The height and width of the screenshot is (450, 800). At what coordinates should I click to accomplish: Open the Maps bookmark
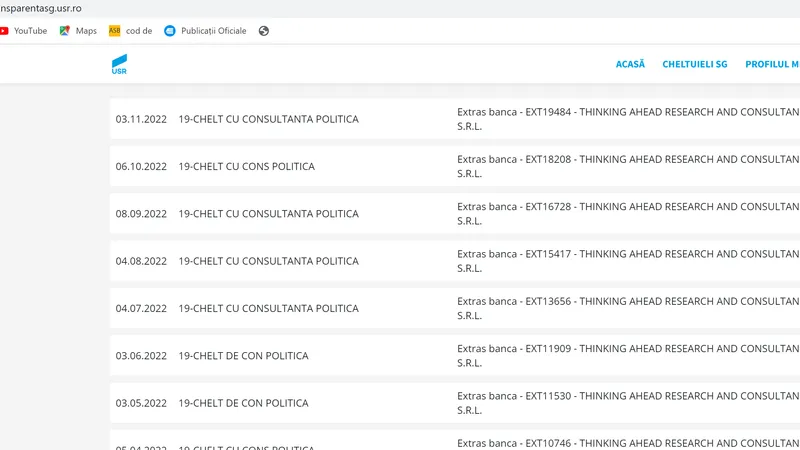(78, 31)
